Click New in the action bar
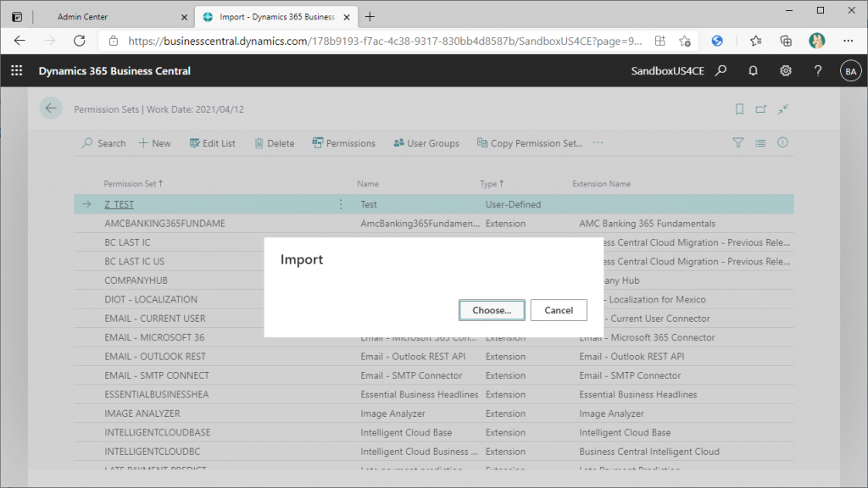This screenshot has width=868, height=488. point(154,143)
